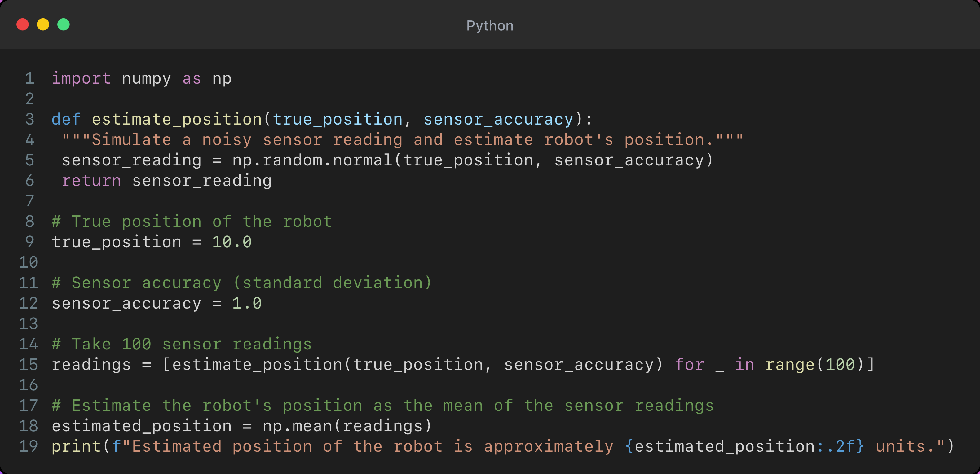Click the return keyword on line 6

[91, 181]
